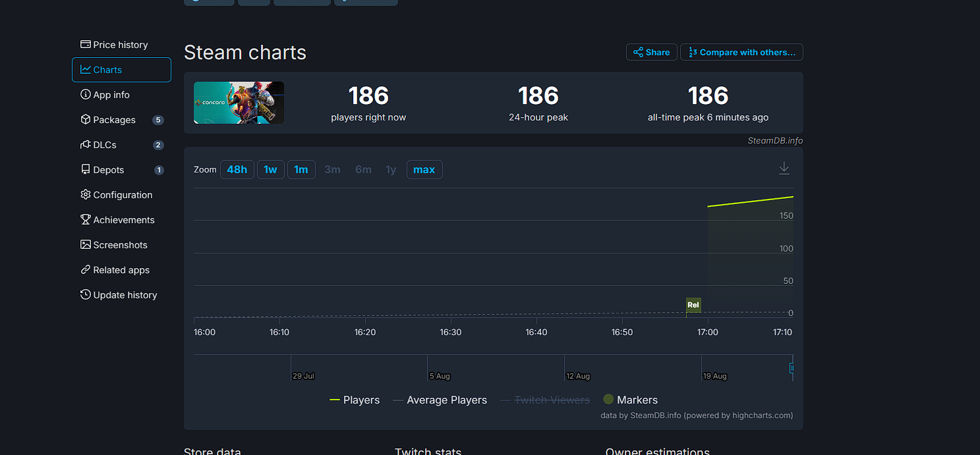The width and height of the screenshot is (980, 455).
Task: Set chart zoom to max
Action: (424, 170)
